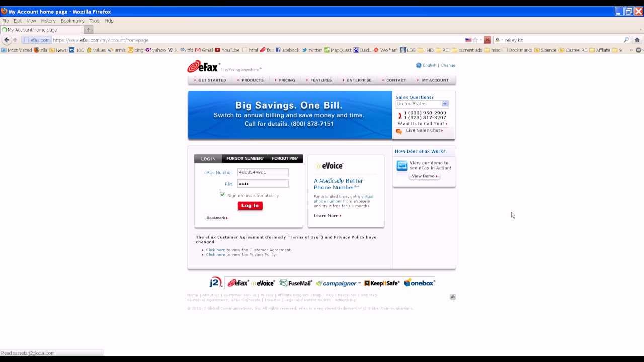The height and width of the screenshot is (362, 644).
Task: Click the onebox logo in footer
Action: click(x=419, y=283)
